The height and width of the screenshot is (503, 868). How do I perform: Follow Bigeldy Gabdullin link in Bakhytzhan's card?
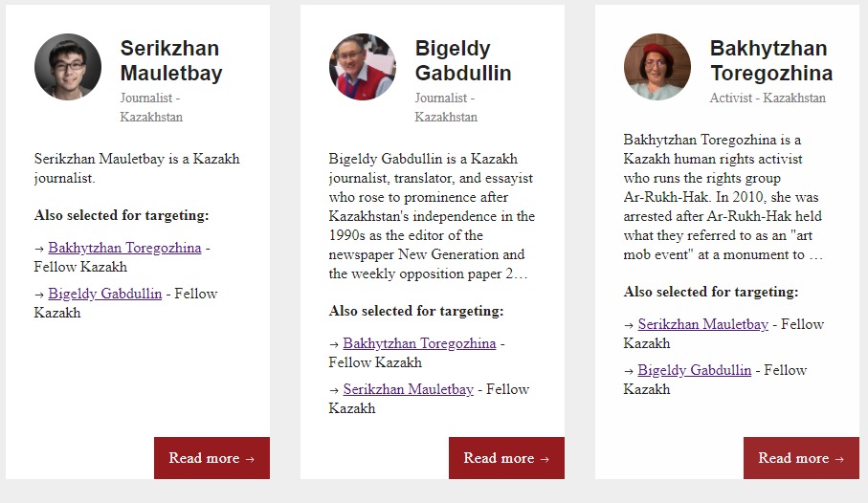[694, 370]
